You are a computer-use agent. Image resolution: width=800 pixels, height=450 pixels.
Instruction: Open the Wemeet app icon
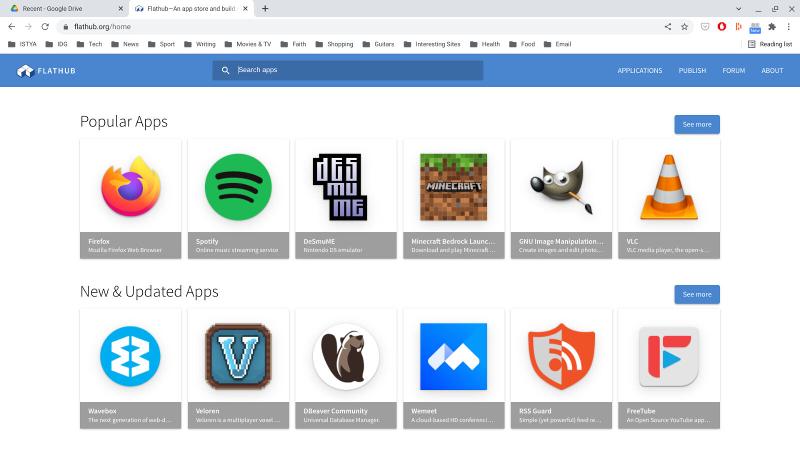(454, 356)
